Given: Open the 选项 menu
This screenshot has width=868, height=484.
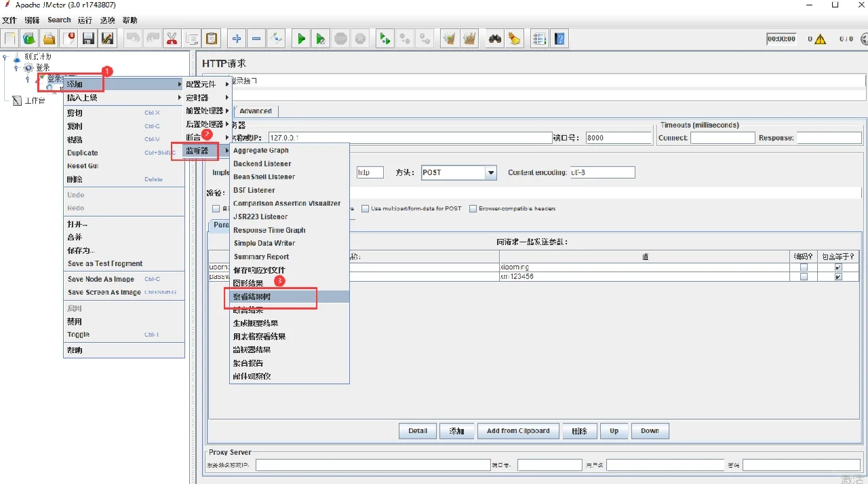Looking at the screenshot, I should 107,20.
